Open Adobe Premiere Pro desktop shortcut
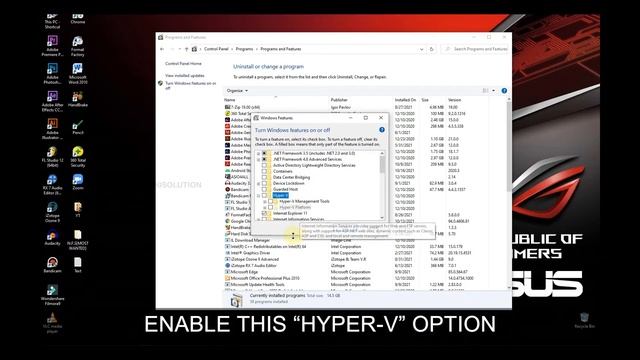 (52, 45)
